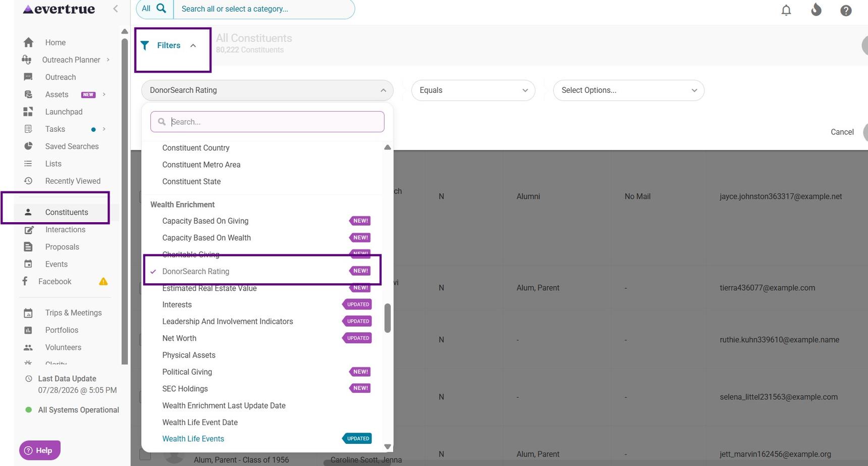This screenshot has height=466, width=868.
Task: Select Capacity Based On Wealth filter
Action: tap(206, 238)
